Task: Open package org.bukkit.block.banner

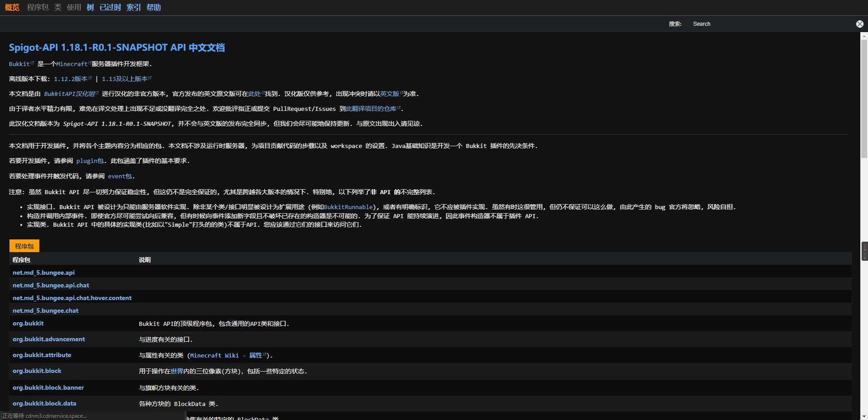Action: click(x=48, y=387)
